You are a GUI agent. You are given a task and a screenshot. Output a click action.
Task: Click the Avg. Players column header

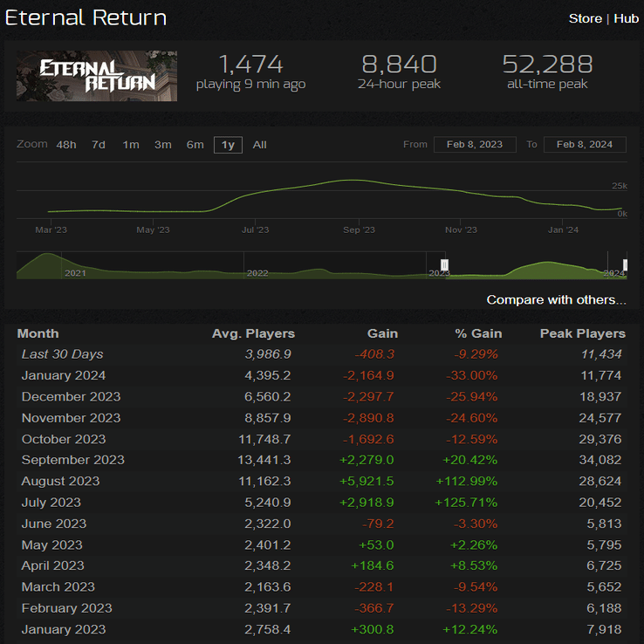coord(253,333)
